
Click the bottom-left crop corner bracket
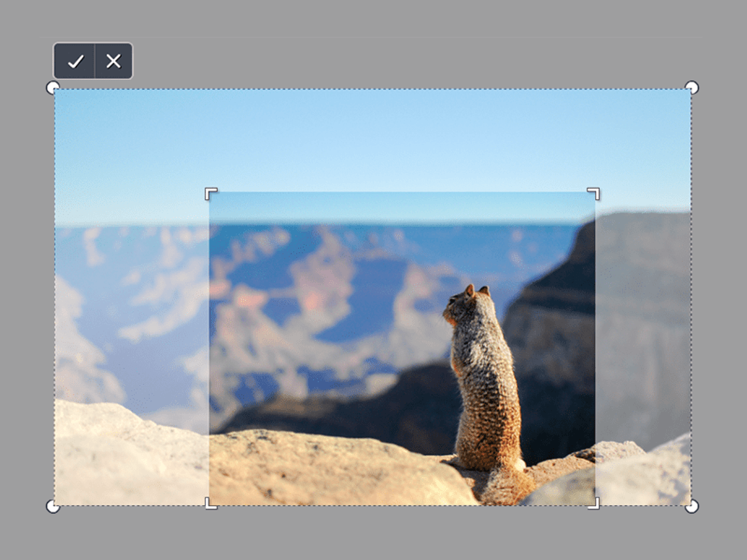pos(211,503)
